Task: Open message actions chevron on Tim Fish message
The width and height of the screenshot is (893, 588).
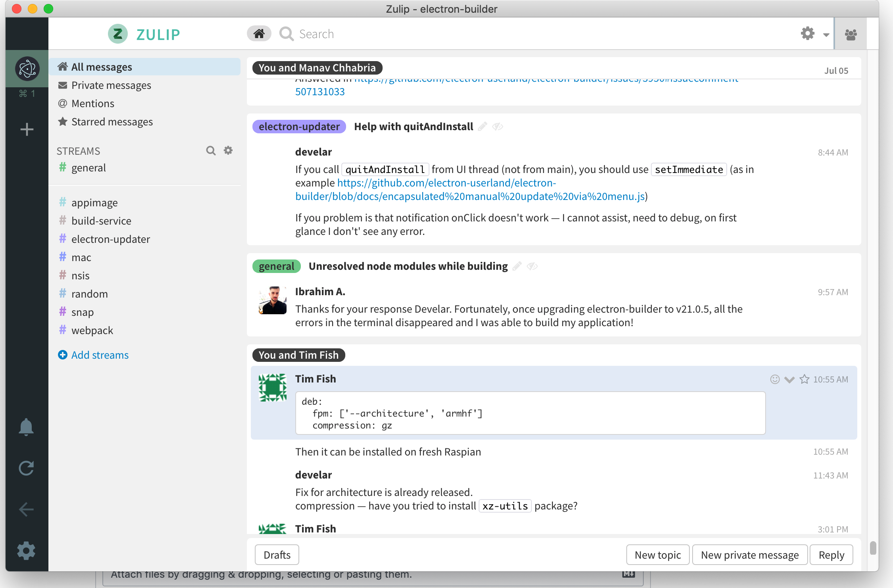Action: [789, 380]
